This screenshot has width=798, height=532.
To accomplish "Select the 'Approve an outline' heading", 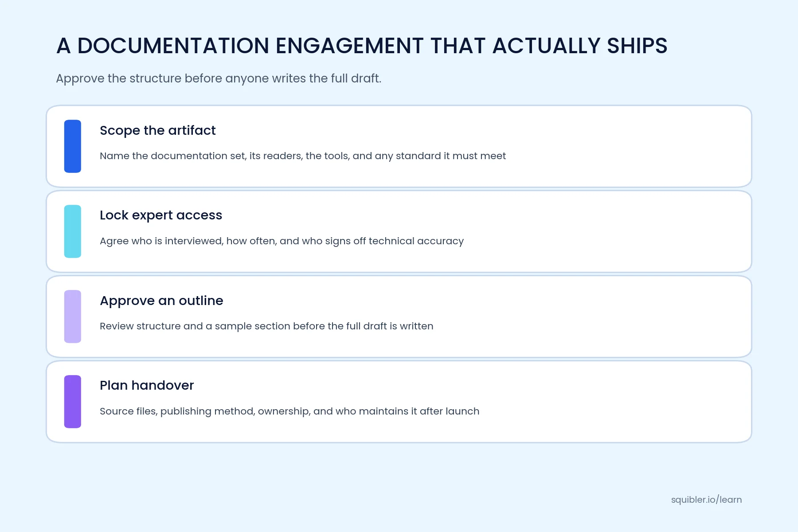I will [161, 301].
